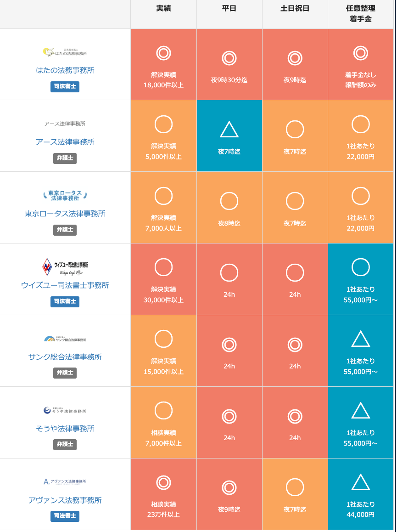Click the double-circle icon above 解決実績 18,000件以上

[x=163, y=53]
